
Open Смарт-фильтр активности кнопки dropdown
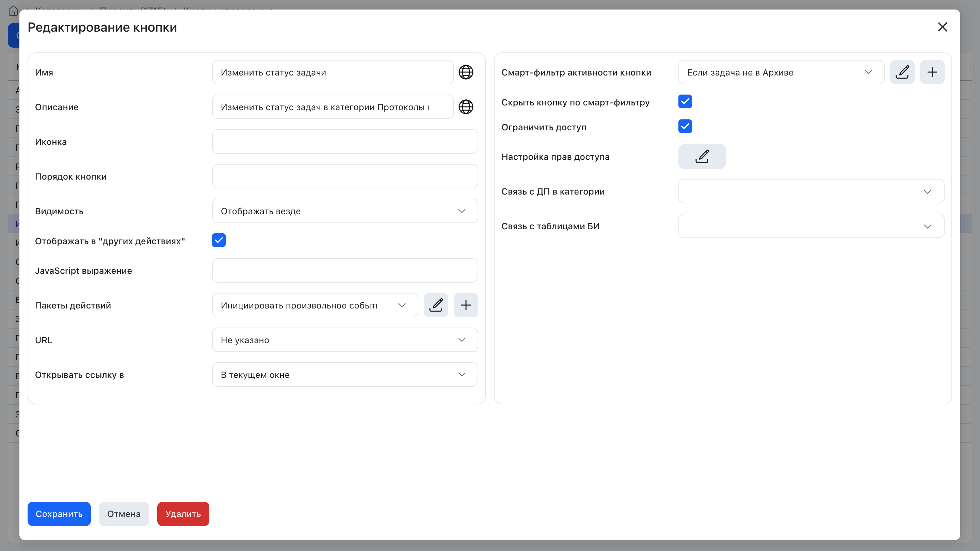point(781,72)
